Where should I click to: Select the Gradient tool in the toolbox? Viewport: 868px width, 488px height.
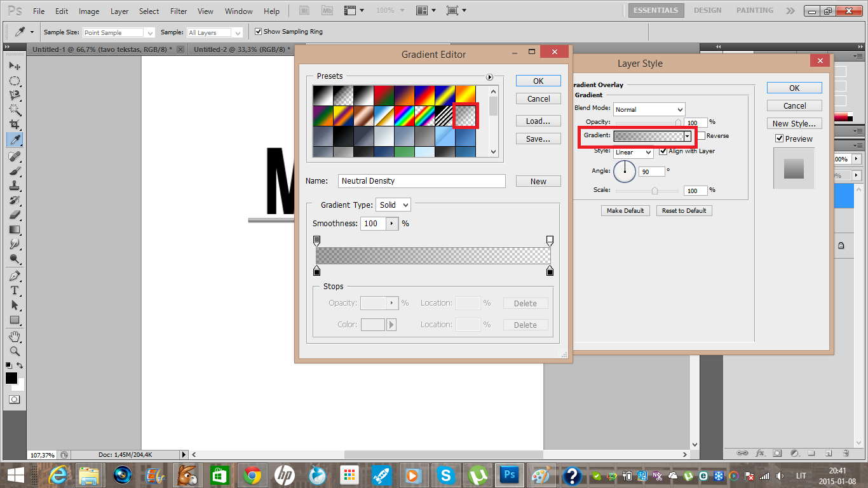(x=14, y=229)
